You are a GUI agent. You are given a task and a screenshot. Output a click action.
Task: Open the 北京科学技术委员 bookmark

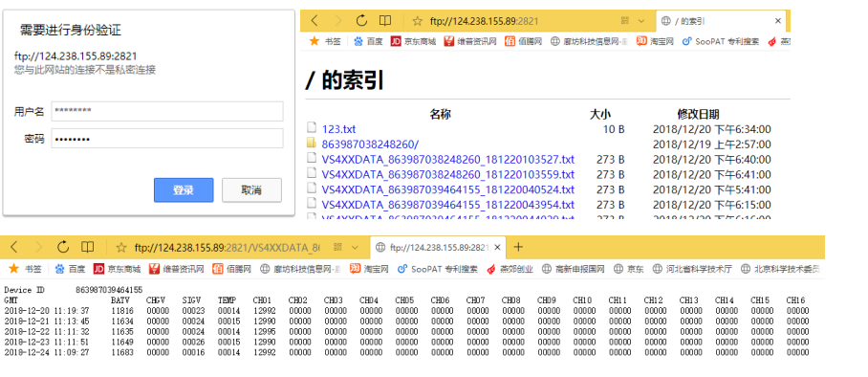coord(780,269)
